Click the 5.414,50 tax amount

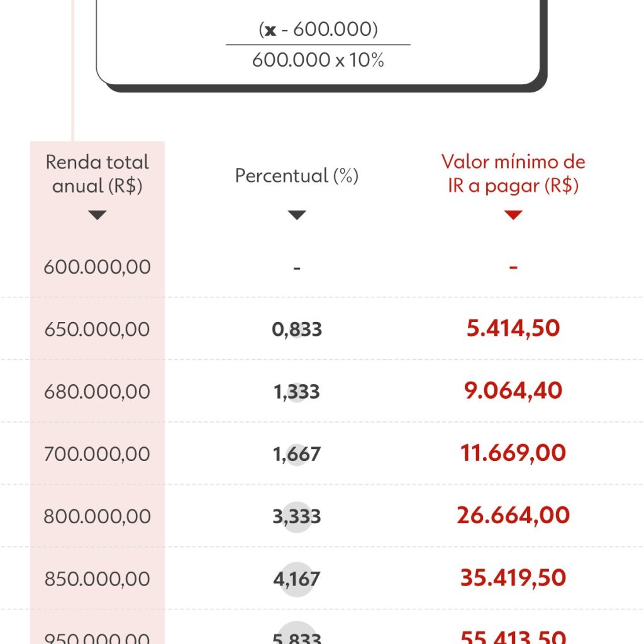coord(513,328)
